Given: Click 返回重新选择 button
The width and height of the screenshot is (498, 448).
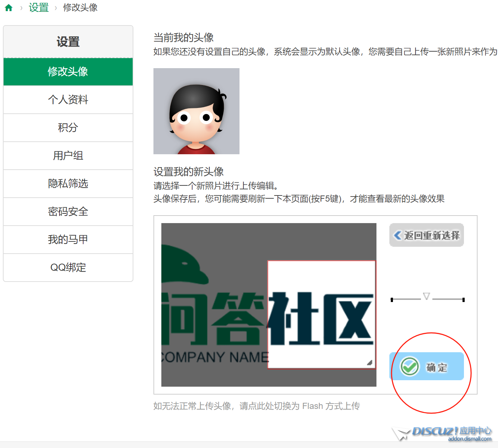Looking at the screenshot, I should [427, 235].
